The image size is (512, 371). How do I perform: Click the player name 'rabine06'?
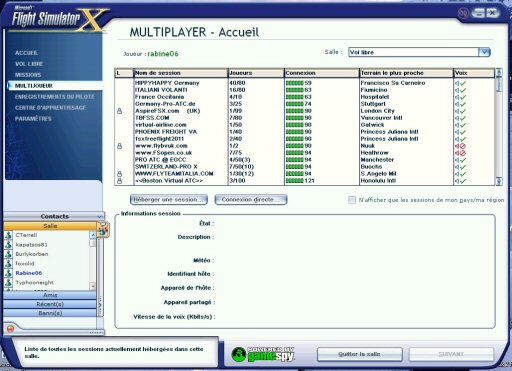[163, 54]
